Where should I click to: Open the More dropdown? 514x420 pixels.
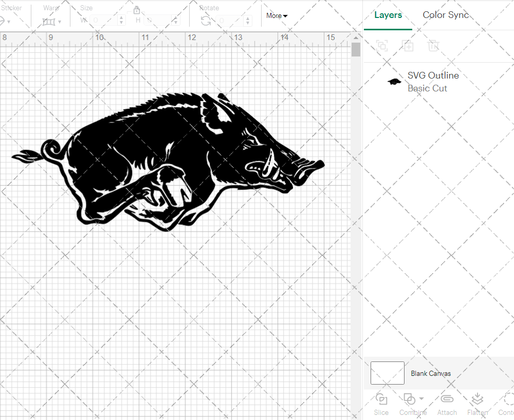tap(277, 15)
